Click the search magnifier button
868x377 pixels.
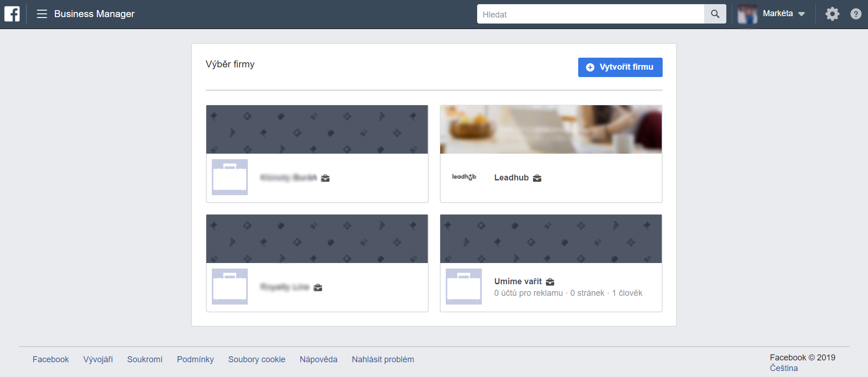[715, 14]
